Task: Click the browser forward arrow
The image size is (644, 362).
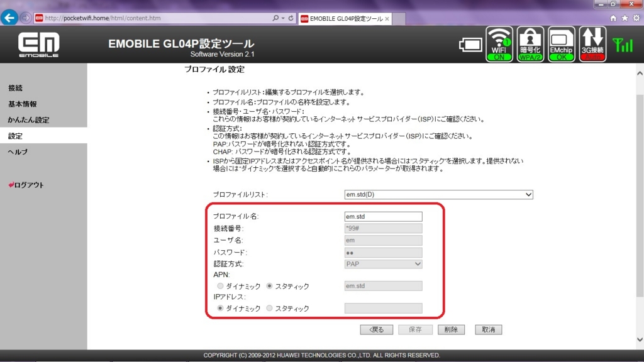Action: tap(25, 18)
